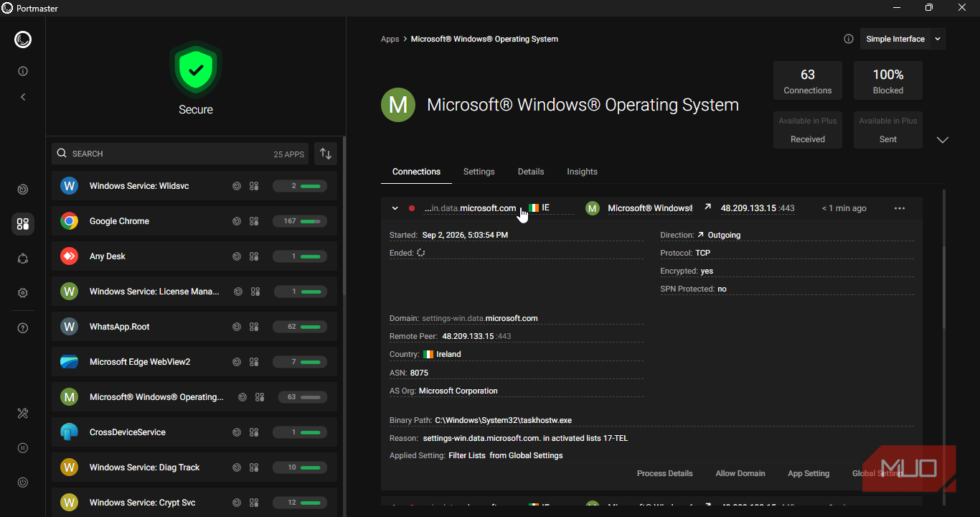Switch to the Connections tab
The width and height of the screenshot is (980, 517).
416,172
